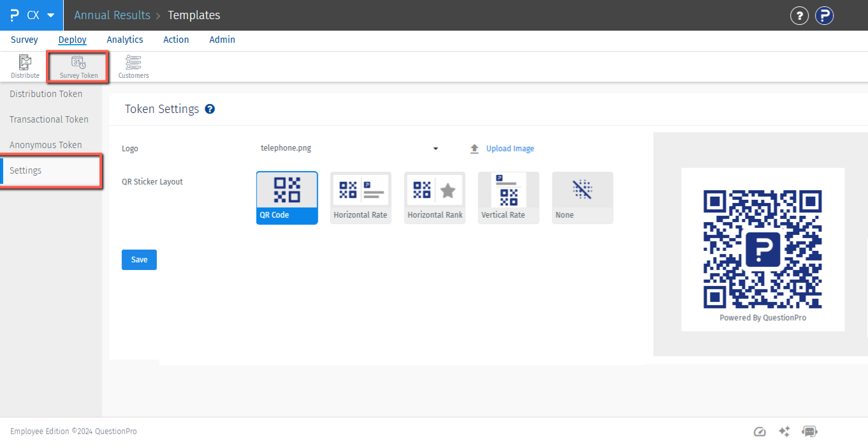Click the speedometer icon in footer

[x=760, y=432]
